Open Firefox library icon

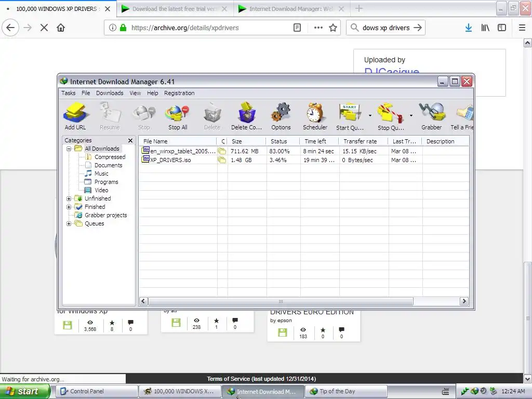[x=485, y=28]
